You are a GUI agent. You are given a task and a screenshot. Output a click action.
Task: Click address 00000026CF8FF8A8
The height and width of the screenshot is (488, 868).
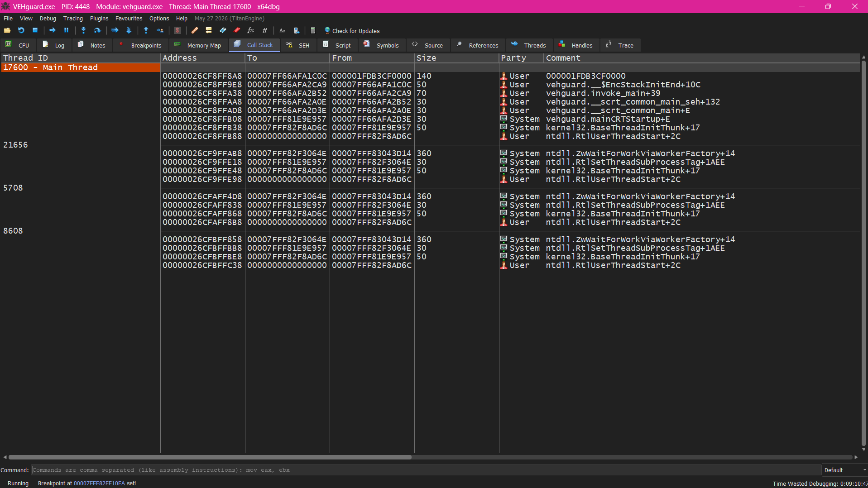pos(202,76)
